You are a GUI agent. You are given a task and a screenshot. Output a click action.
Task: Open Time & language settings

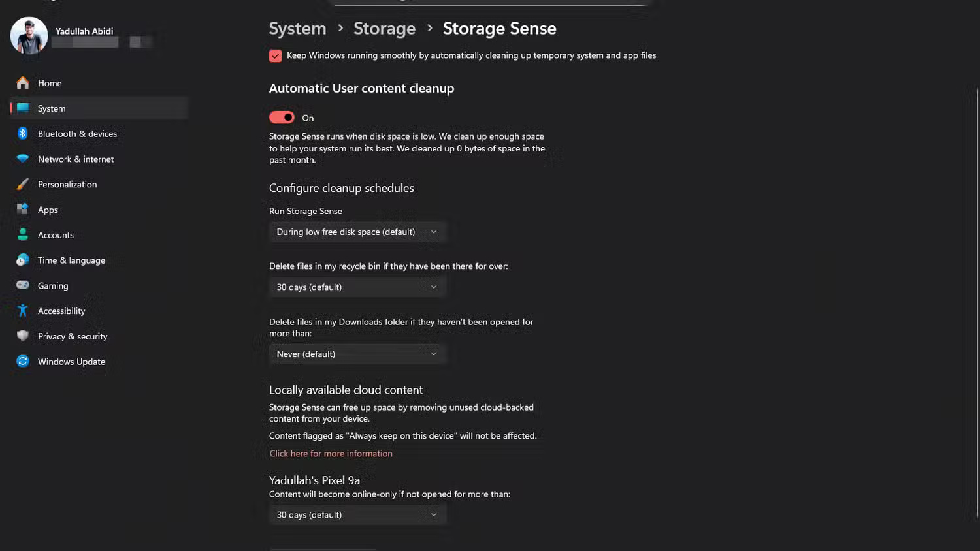click(71, 260)
